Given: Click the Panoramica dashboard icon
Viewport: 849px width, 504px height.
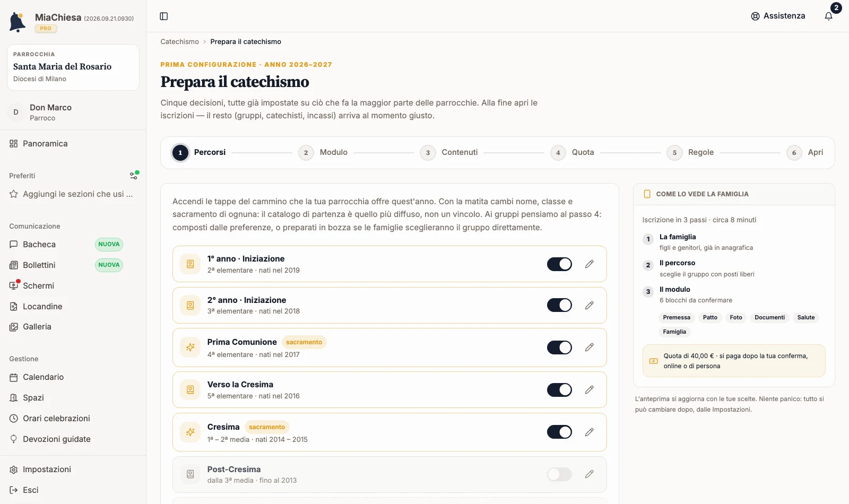Looking at the screenshot, I should pos(14,144).
